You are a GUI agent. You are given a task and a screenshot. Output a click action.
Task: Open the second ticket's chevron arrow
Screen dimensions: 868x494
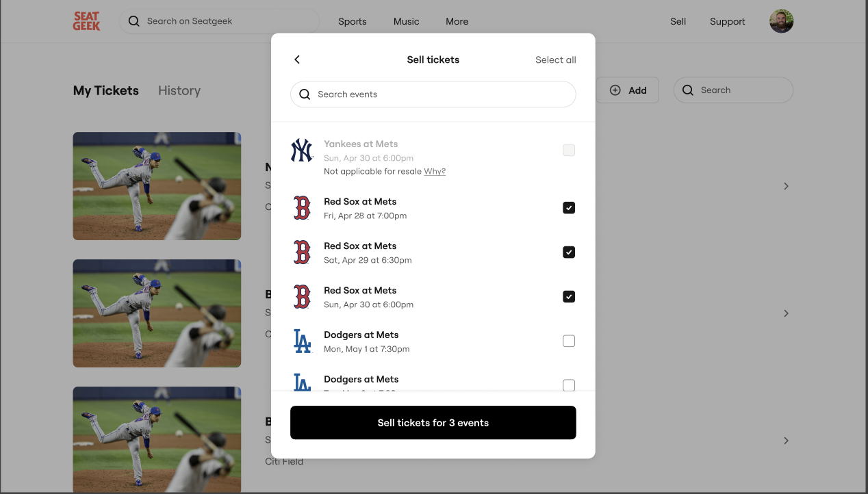(786, 313)
